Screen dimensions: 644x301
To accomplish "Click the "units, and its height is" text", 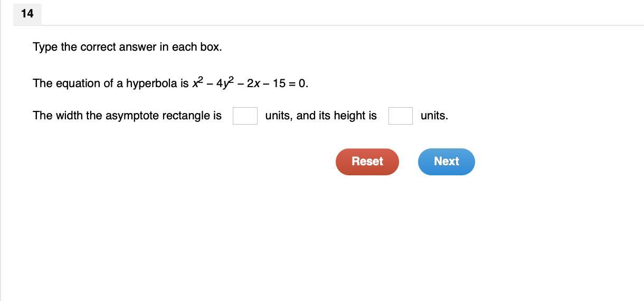I will [321, 116].
